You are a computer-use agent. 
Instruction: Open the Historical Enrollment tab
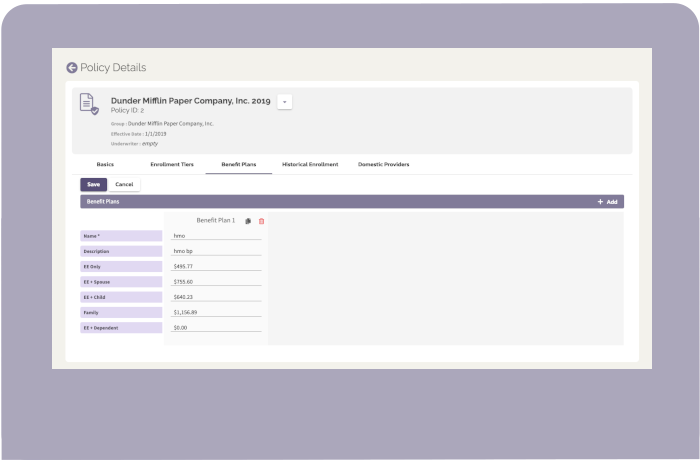[310, 164]
